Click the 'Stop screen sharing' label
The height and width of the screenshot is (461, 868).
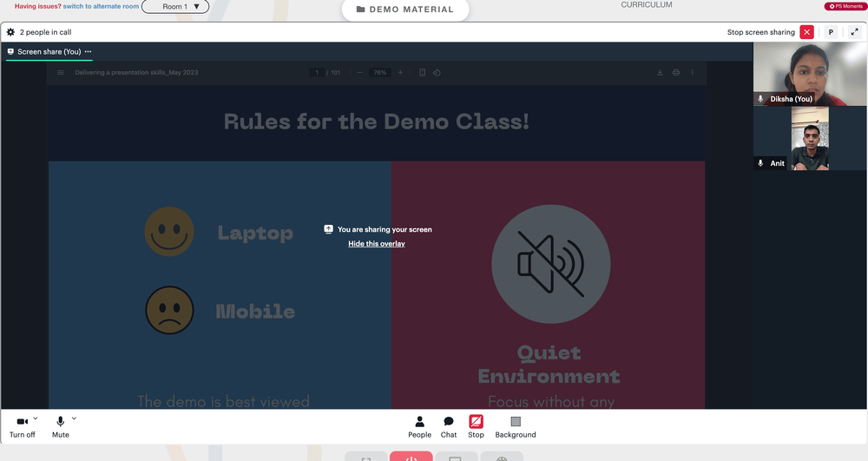tap(760, 32)
